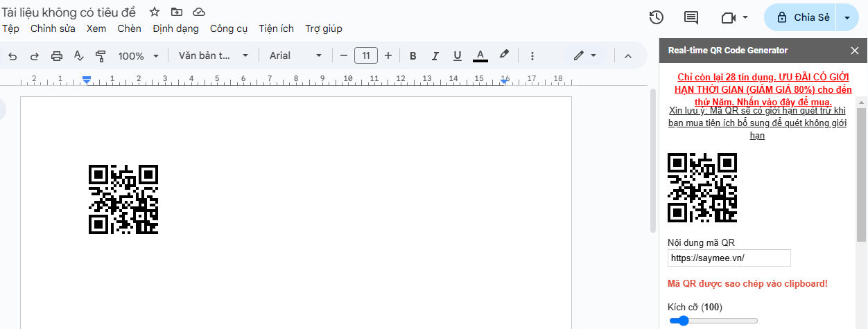Select the paint format roller icon
The height and width of the screenshot is (329, 868).
[101, 56]
